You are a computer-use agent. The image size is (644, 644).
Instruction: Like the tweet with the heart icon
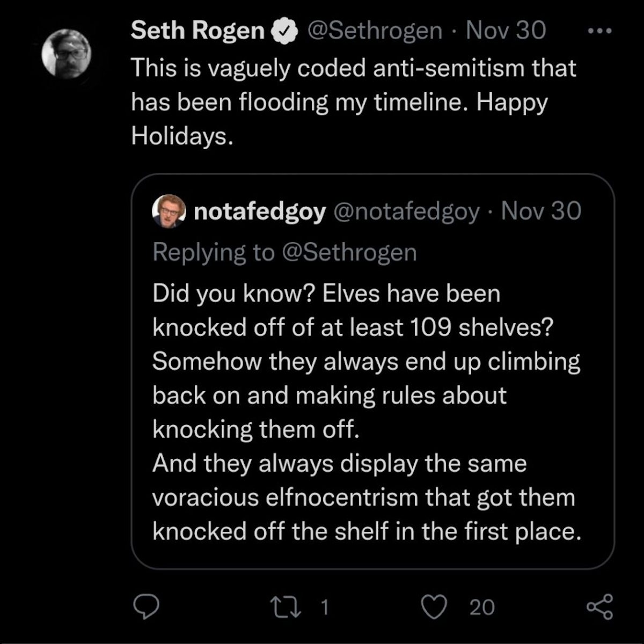tap(434, 607)
